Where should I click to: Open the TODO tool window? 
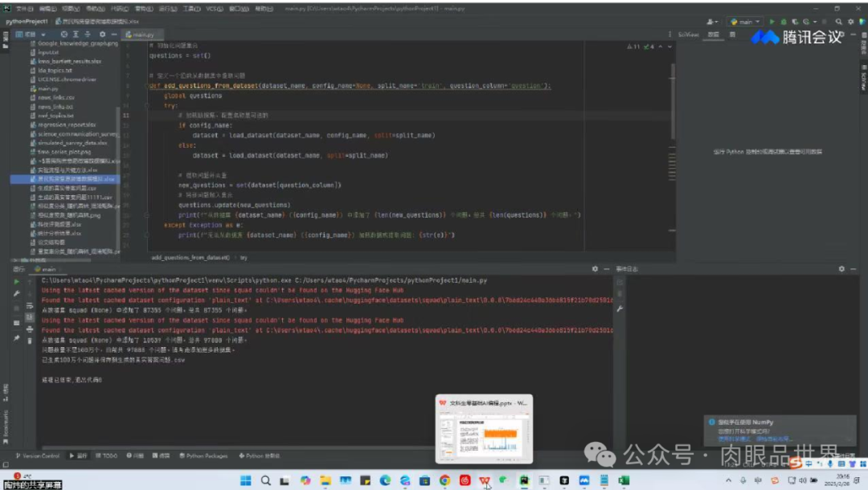click(106, 455)
